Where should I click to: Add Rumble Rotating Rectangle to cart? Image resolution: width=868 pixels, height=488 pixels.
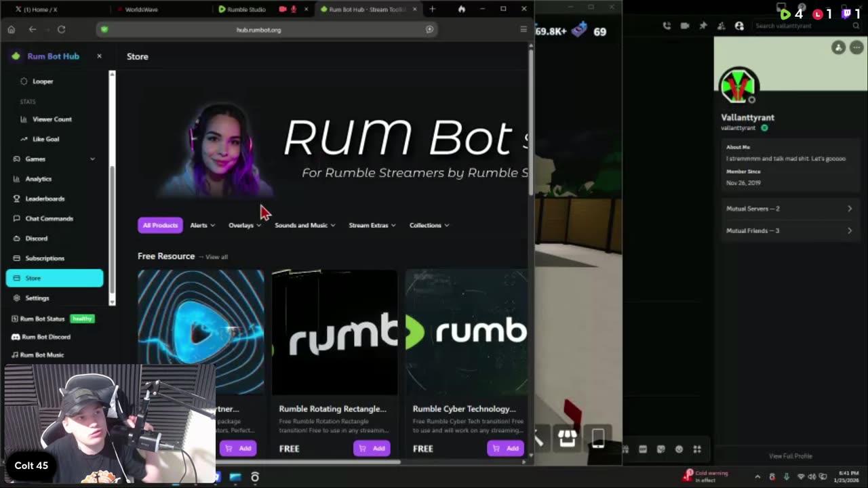pos(372,448)
